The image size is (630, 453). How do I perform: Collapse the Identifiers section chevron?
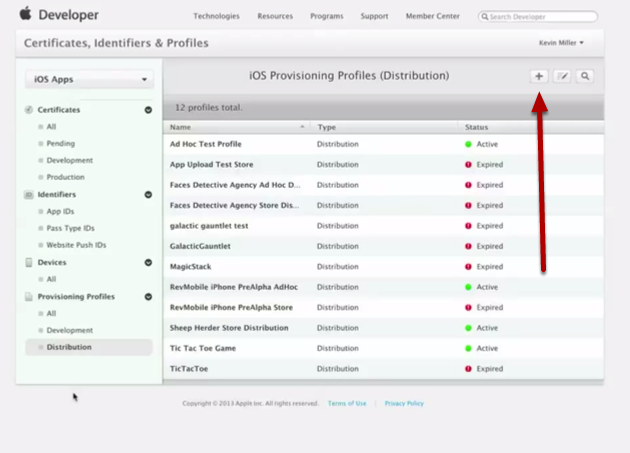[x=148, y=195]
